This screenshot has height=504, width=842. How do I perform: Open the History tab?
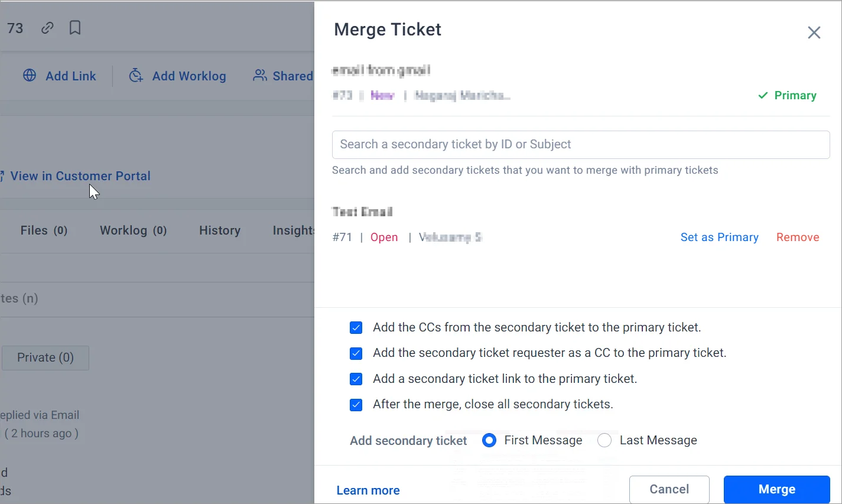(x=219, y=230)
